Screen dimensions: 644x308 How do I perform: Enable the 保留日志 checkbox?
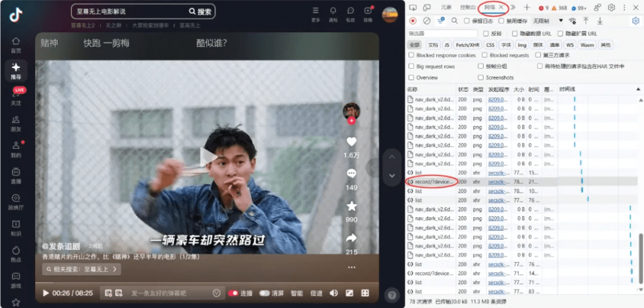coord(467,21)
